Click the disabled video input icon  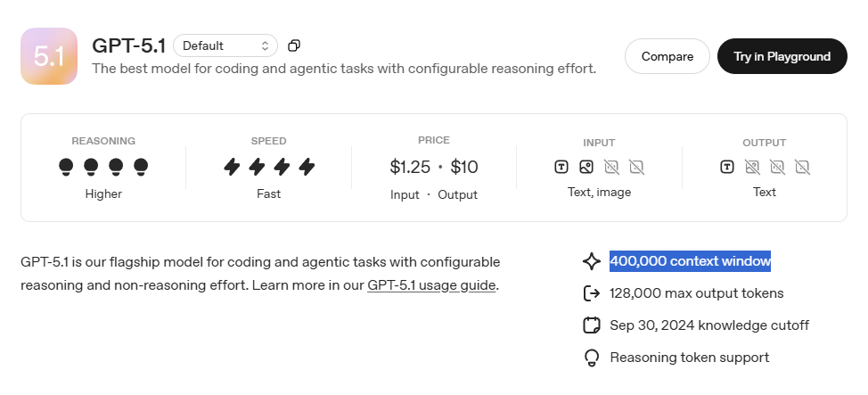[636, 167]
